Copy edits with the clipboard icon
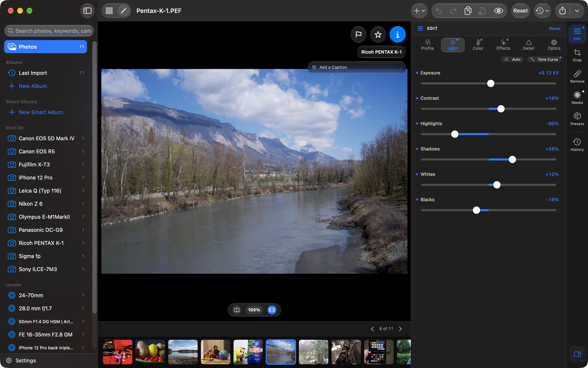Screen dimensions: 588x368 468,11
